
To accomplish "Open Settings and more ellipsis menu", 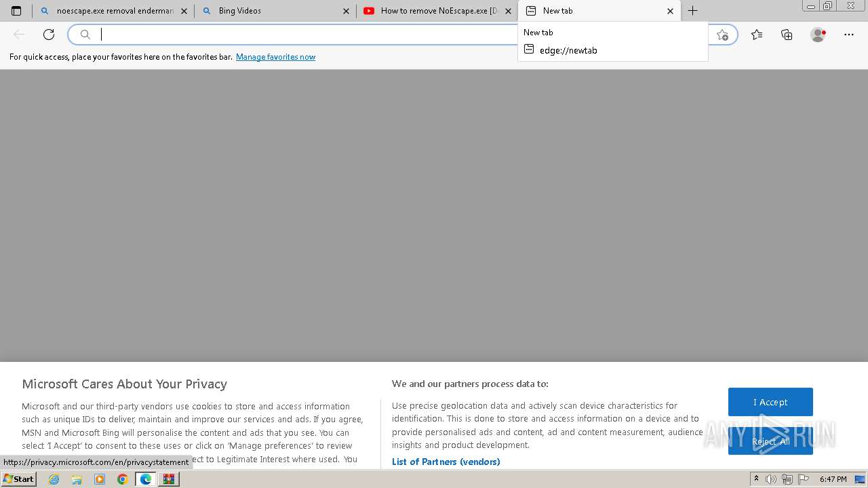I will (849, 35).
